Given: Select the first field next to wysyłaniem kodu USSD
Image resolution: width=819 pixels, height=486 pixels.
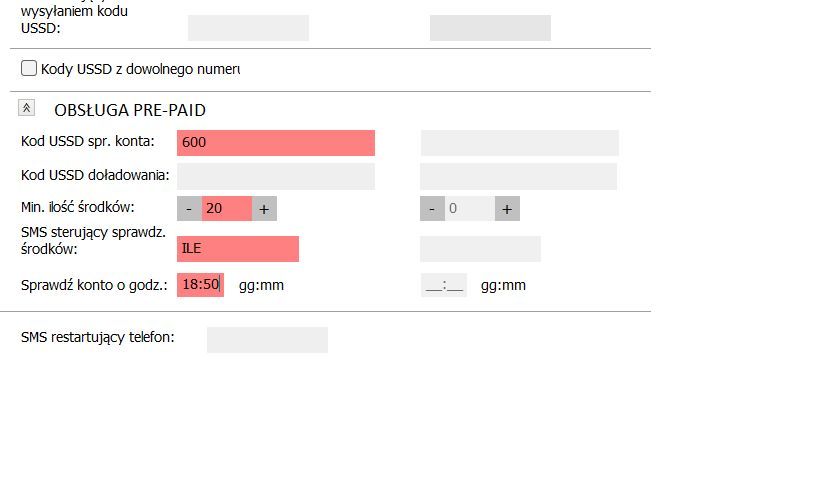Looking at the screenshot, I should click(x=248, y=28).
